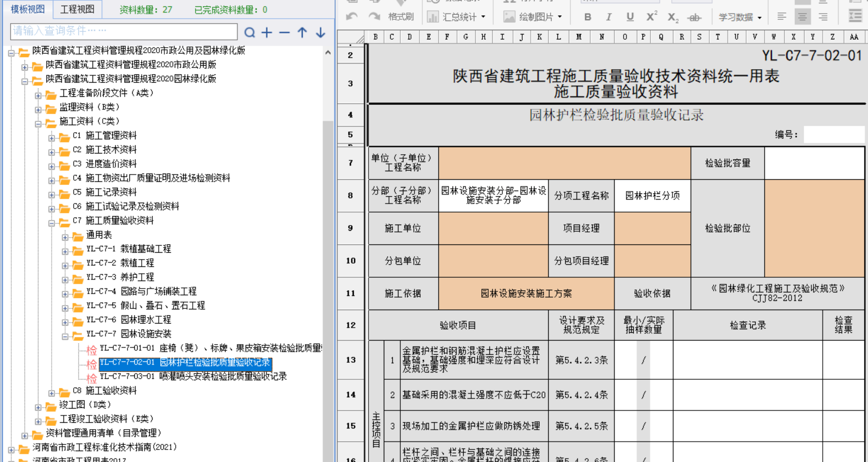Switch to 模板视图 tab
The height and width of the screenshot is (462, 868).
28,9
